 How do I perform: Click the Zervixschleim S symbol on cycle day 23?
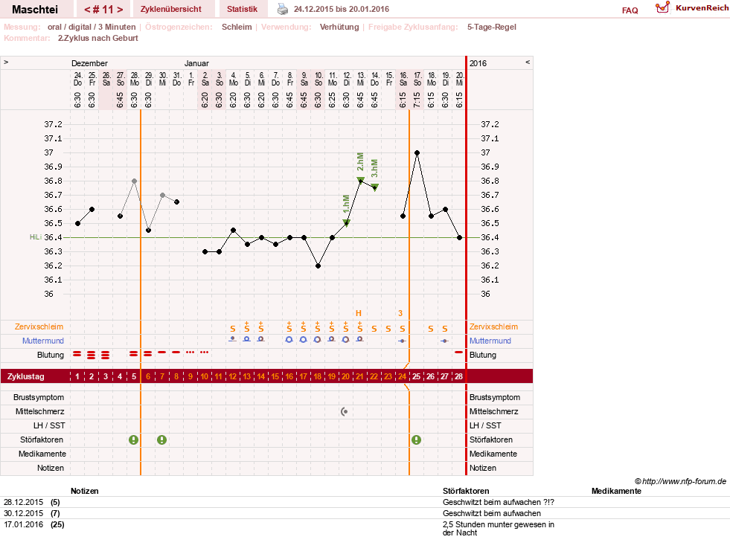388,329
